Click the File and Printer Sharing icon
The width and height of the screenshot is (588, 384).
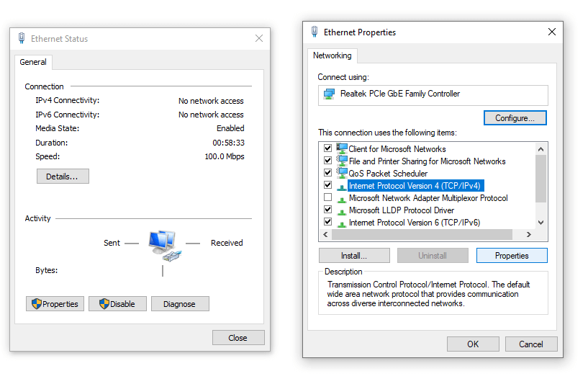click(x=342, y=161)
